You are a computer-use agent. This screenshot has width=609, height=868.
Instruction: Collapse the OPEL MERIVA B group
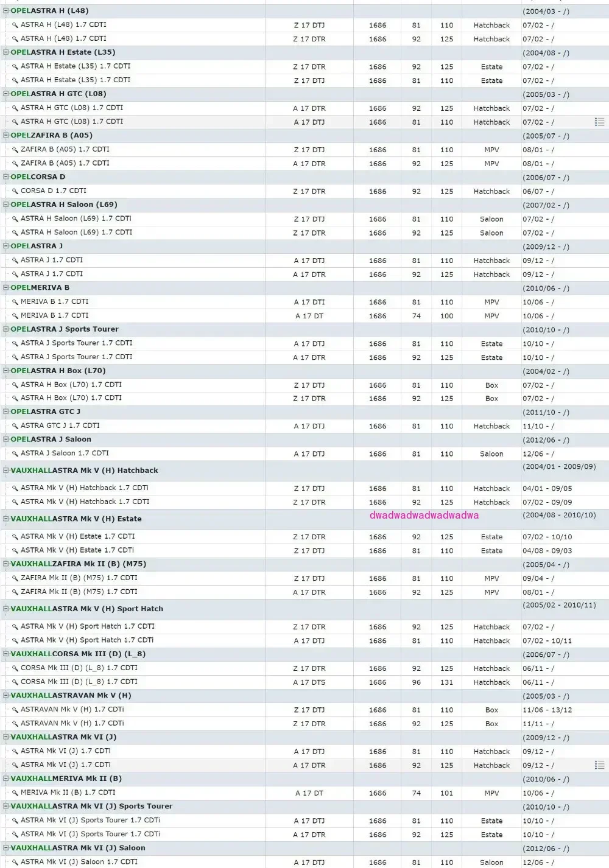pos(6,288)
